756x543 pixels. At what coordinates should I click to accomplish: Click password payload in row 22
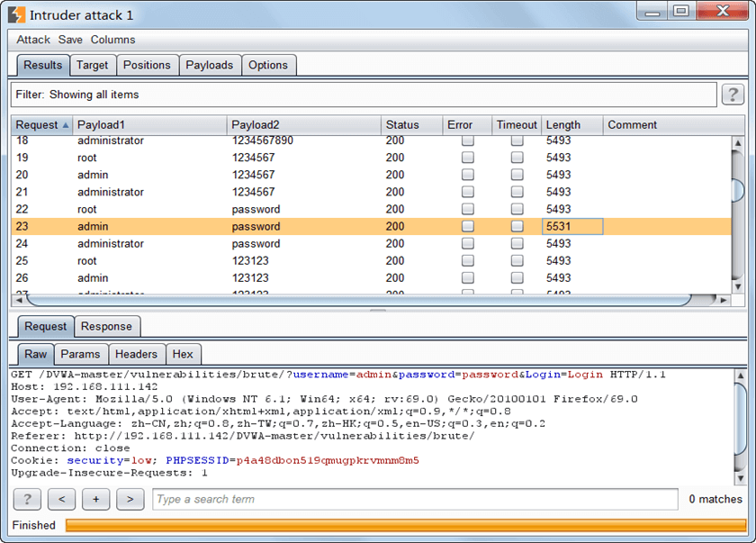point(256,209)
